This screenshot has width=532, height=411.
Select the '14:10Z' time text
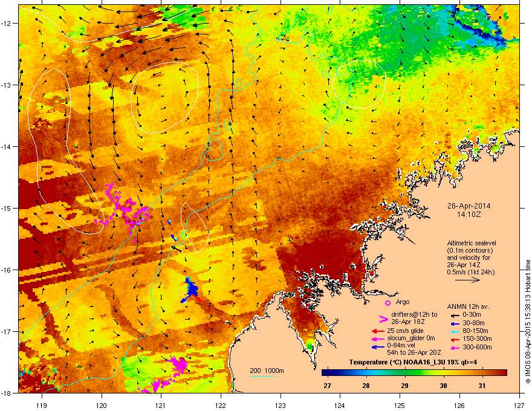469,215
